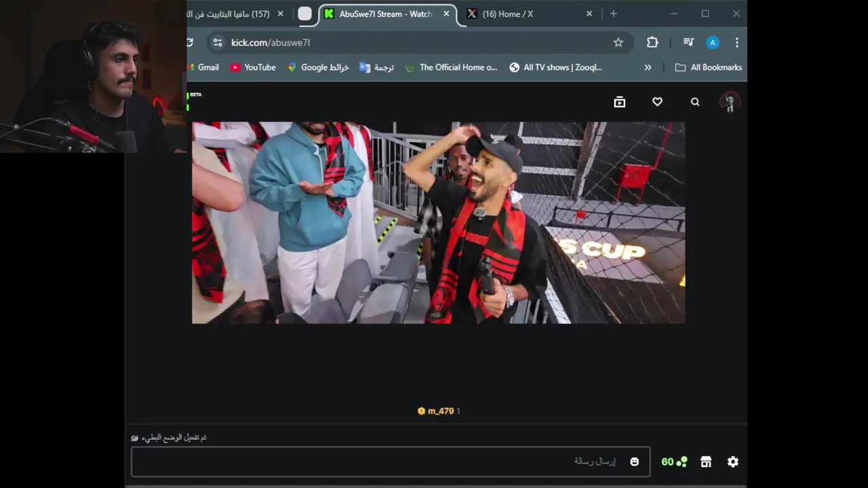Open the All TV shows Zooql bookmark
This screenshot has width=868, height=488.
pos(555,67)
